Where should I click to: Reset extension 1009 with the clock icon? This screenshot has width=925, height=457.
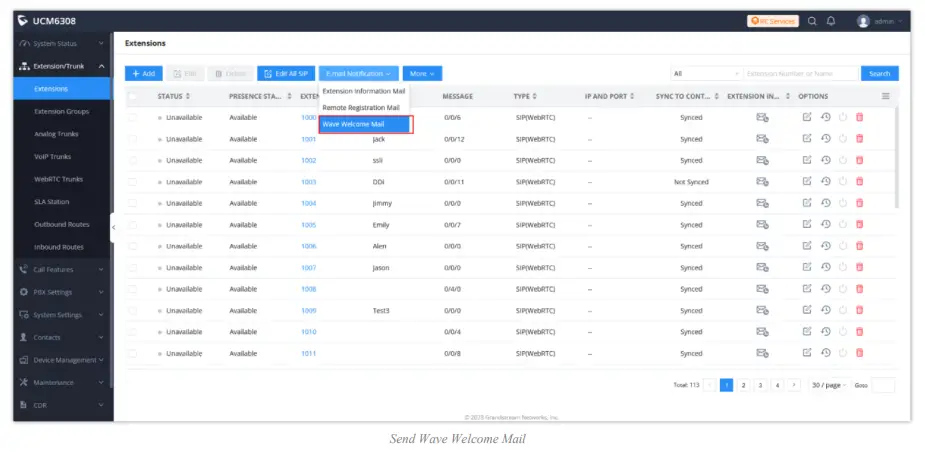coord(825,310)
